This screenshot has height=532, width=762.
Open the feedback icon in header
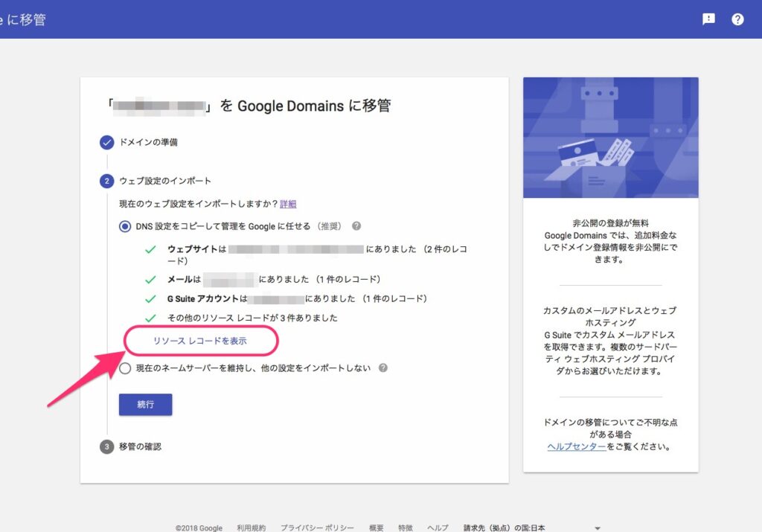(x=708, y=19)
